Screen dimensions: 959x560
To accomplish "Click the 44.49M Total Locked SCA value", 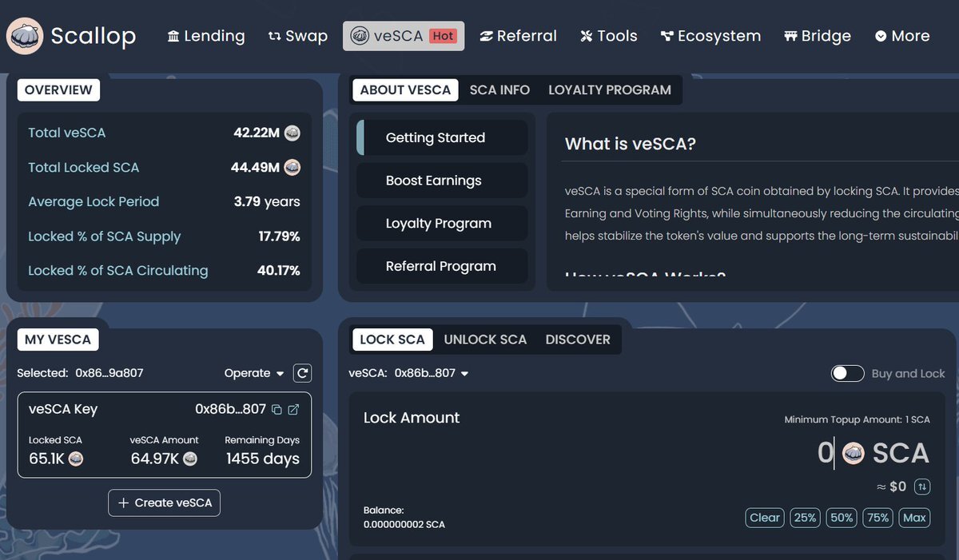I will 256,167.
